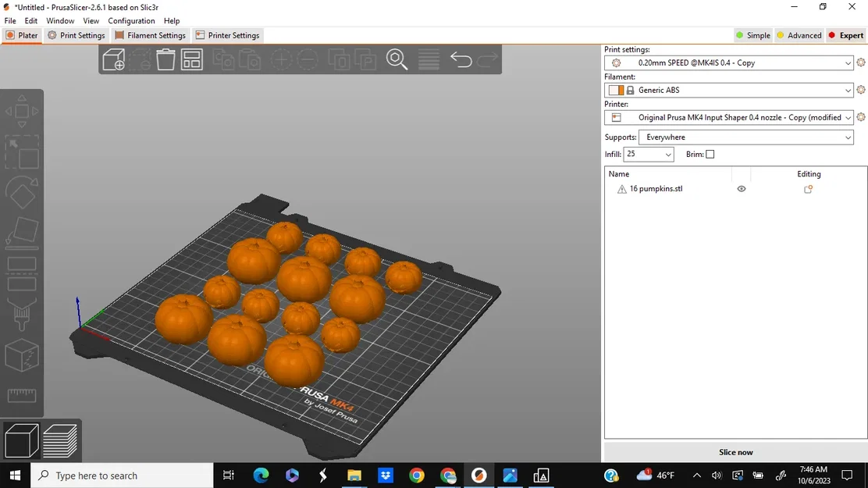This screenshot has width=868, height=488.
Task: Click the variable layer height icon
Action: click(429, 59)
